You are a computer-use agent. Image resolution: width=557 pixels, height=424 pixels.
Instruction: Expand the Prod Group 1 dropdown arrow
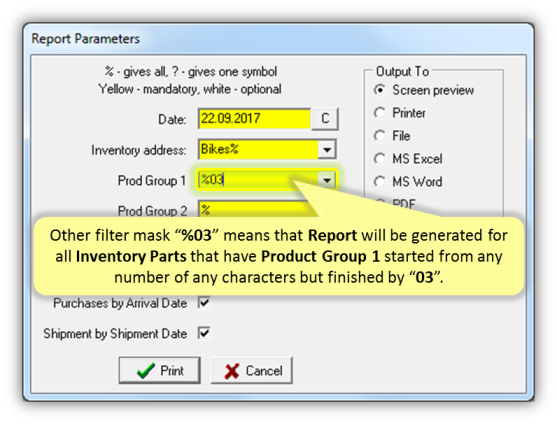click(x=327, y=180)
